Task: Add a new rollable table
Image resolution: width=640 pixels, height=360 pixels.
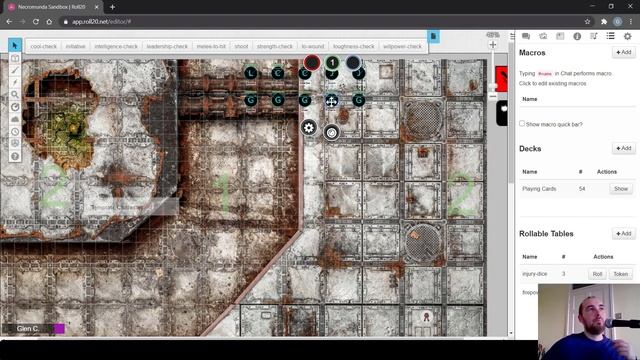Action: (x=623, y=233)
